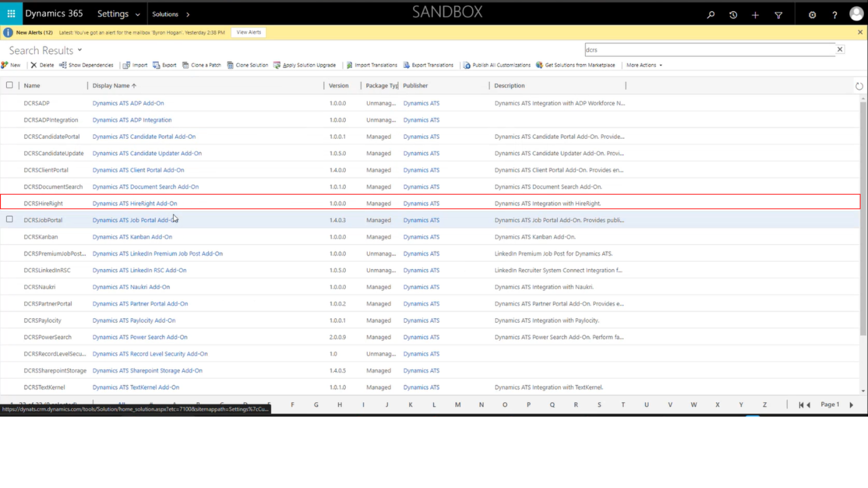
Task: Open Dynamics ATS ADP Add-On solution
Action: point(128,103)
